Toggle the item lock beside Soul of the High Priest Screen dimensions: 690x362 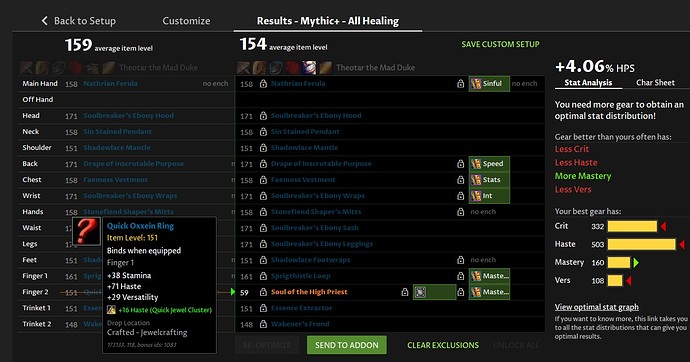pyautogui.click(x=404, y=292)
